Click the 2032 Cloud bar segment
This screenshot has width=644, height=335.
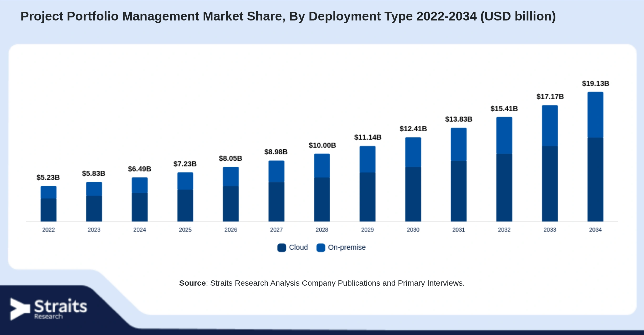click(504, 188)
